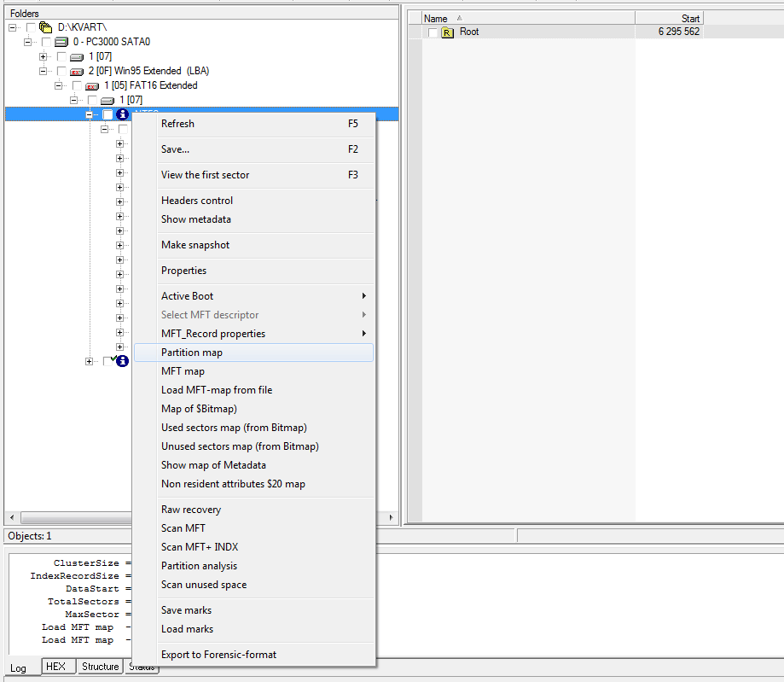Click the D:\KVART\ folder stack icon
Viewport: 784px width, 682px height.
(46, 27)
